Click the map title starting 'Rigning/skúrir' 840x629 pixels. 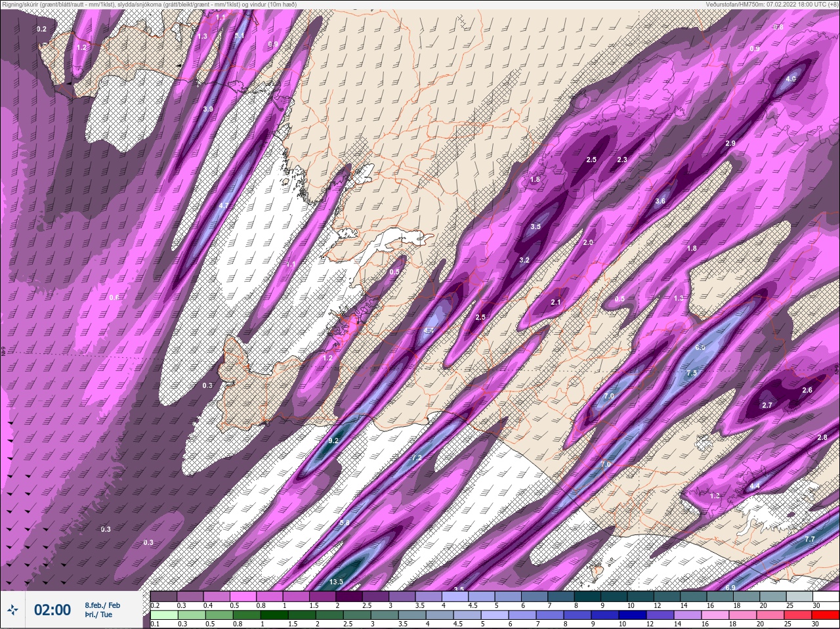[x=149, y=4]
